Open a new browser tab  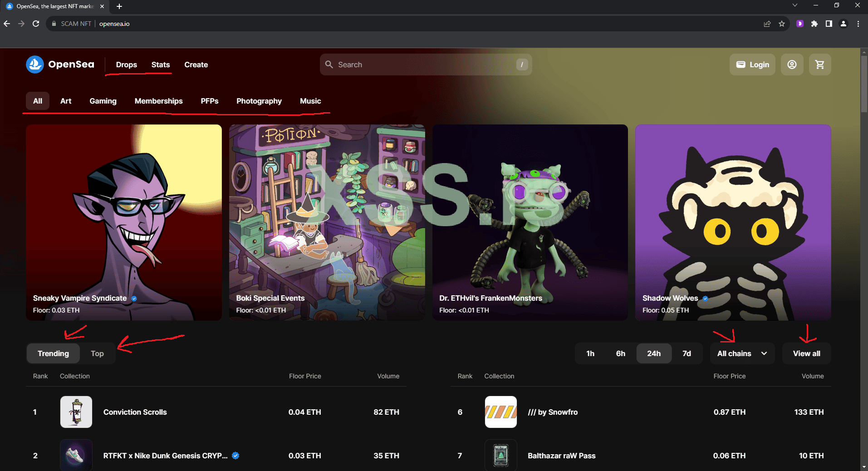[x=119, y=6]
